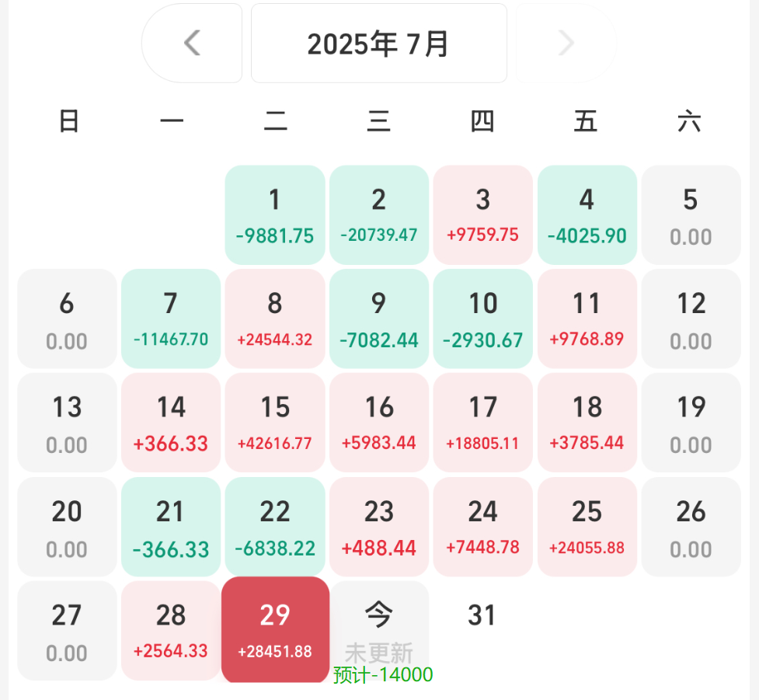This screenshot has width=759, height=700.
Task: Open day 14 showing +366.33
Action: pos(171,423)
